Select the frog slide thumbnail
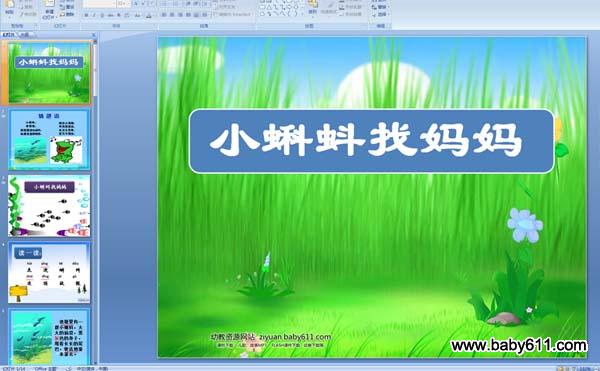600x371 pixels. pyautogui.click(x=49, y=140)
